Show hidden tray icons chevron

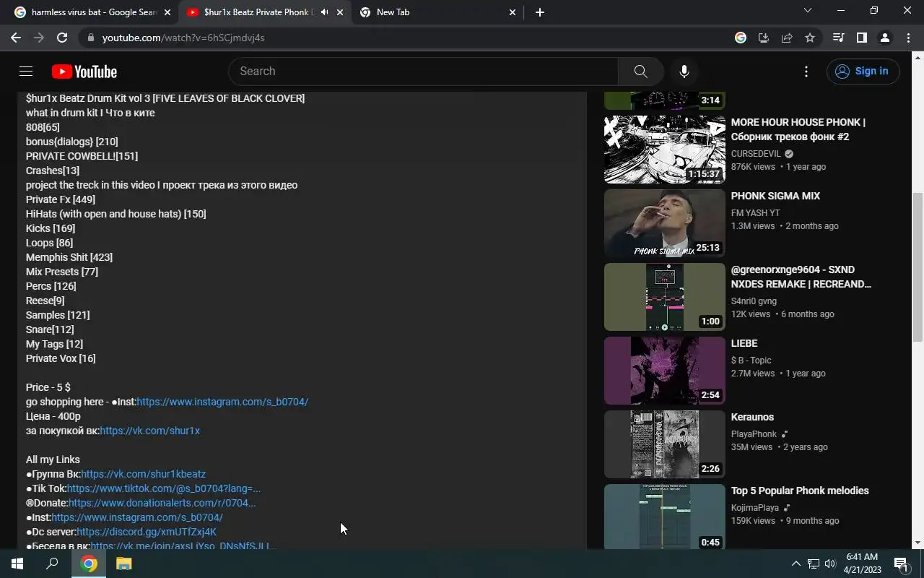point(796,564)
